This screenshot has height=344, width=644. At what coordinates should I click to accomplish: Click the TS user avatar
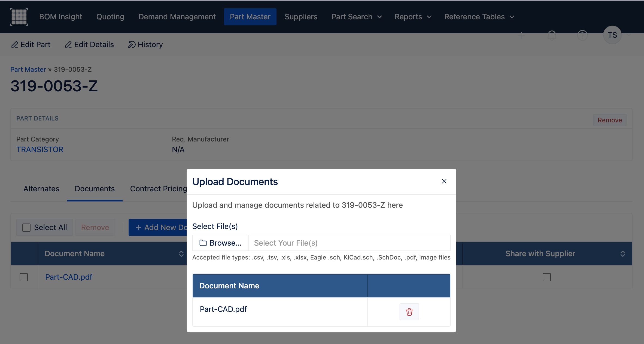coord(612,35)
